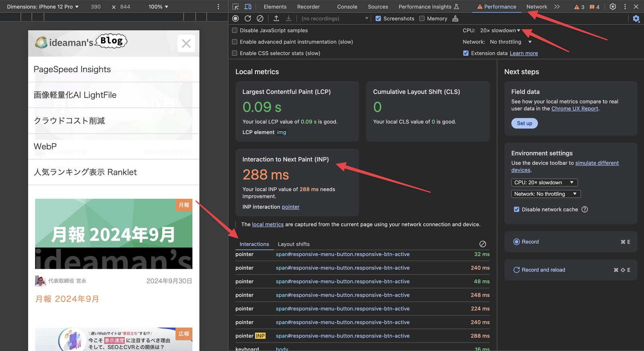
Task: Open the Chrome UX Report link
Action: pos(575,109)
